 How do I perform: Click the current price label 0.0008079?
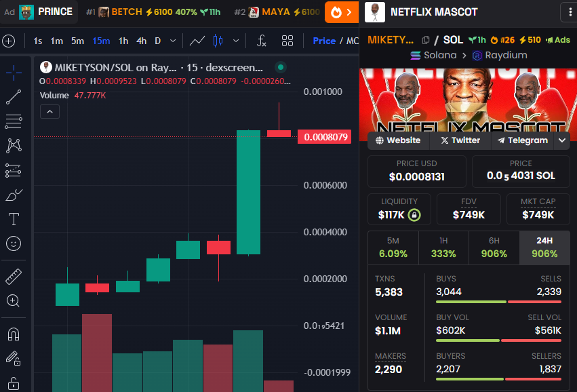coord(324,137)
